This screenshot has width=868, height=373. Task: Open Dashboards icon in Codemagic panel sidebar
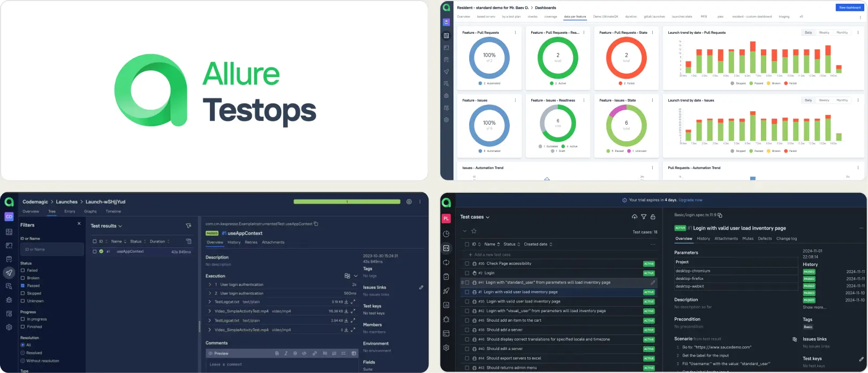click(9, 232)
